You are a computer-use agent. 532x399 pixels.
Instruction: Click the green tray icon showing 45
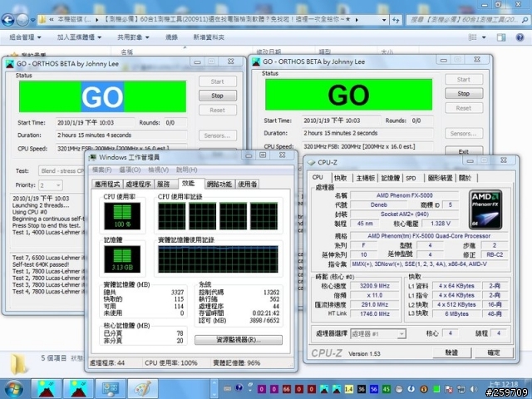(x=386, y=389)
